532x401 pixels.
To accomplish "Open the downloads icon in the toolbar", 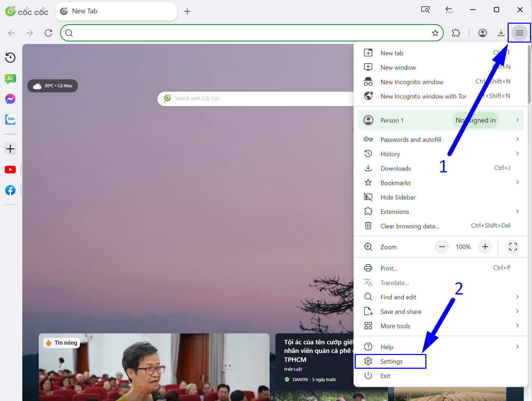I will tap(501, 33).
